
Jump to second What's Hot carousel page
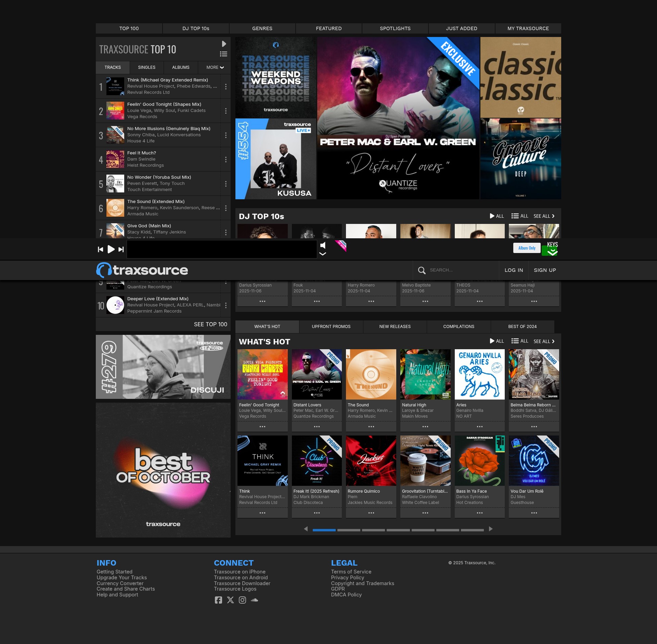[349, 530]
